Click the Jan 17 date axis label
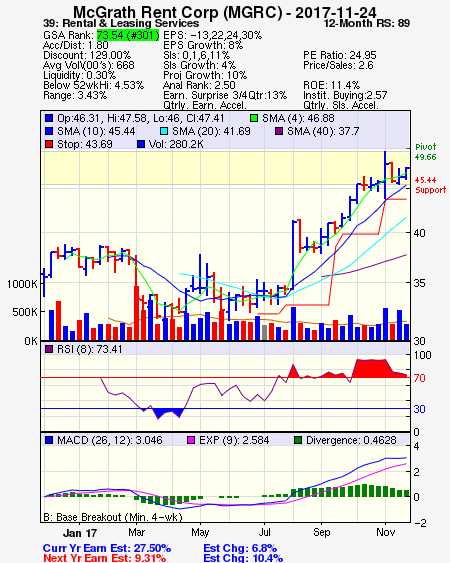This screenshot has height=563, width=450. [x=80, y=533]
